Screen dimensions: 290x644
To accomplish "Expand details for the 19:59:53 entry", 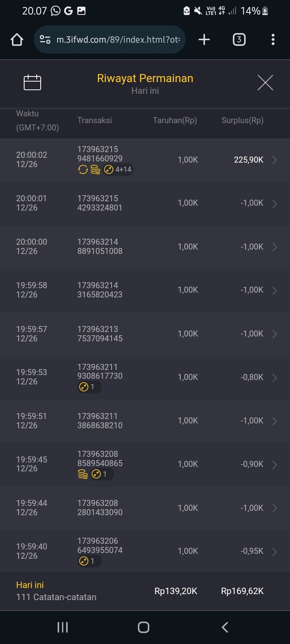I will 274,378.
